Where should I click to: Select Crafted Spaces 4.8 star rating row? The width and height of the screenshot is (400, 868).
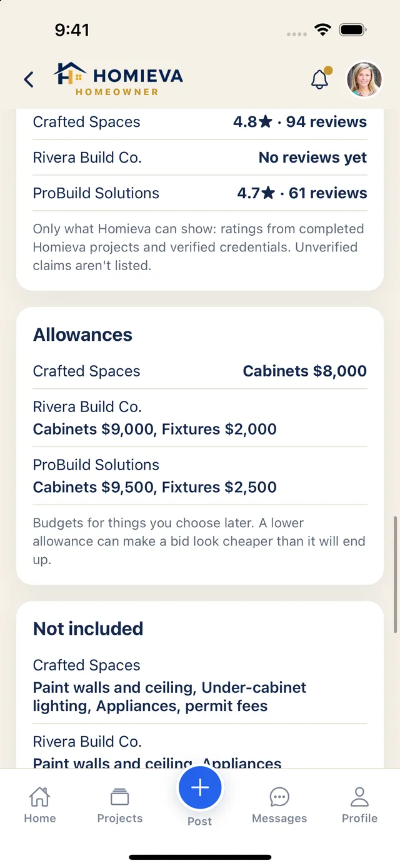click(x=200, y=122)
